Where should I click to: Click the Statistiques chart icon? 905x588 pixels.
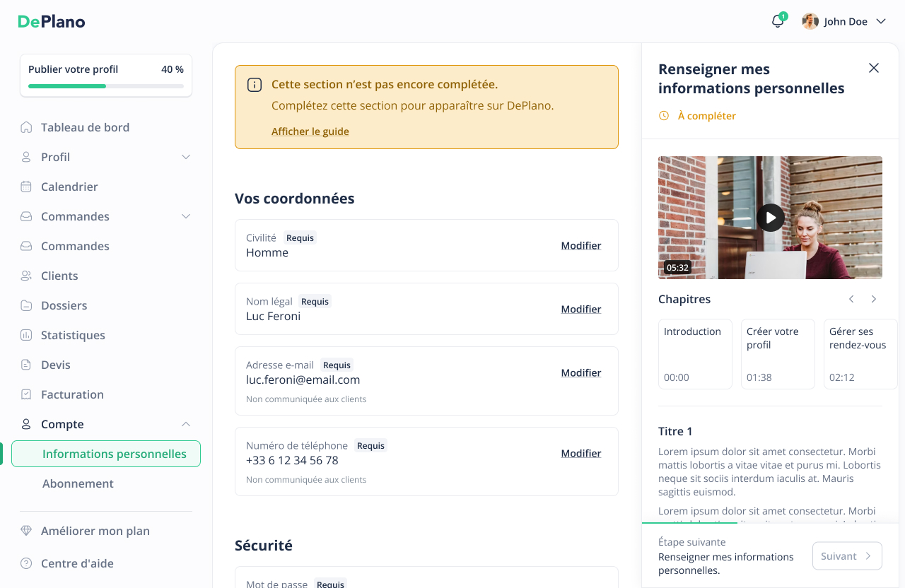26,335
